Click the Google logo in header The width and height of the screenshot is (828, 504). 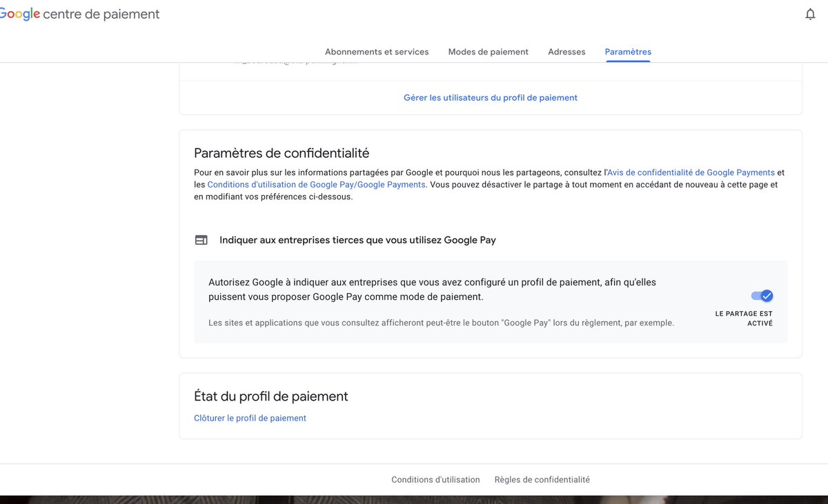(19, 14)
